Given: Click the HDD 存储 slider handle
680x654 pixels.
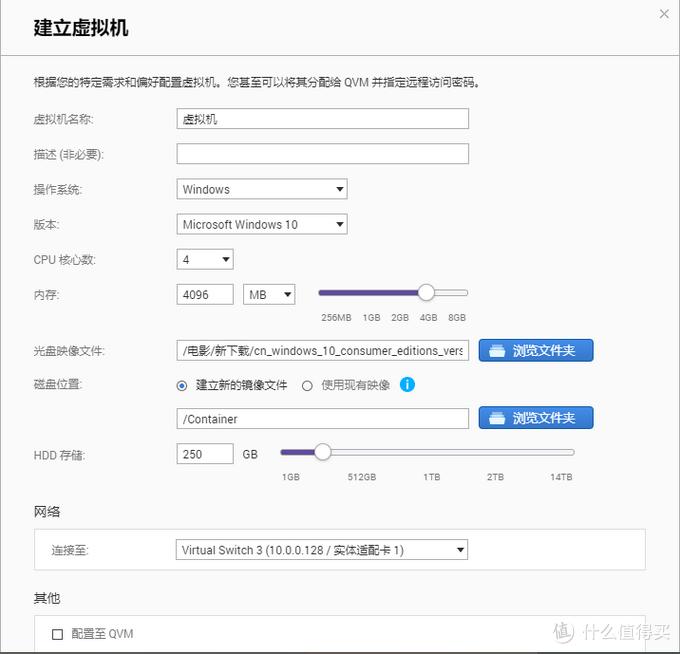Looking at the screenshot, I should point(322,452).
